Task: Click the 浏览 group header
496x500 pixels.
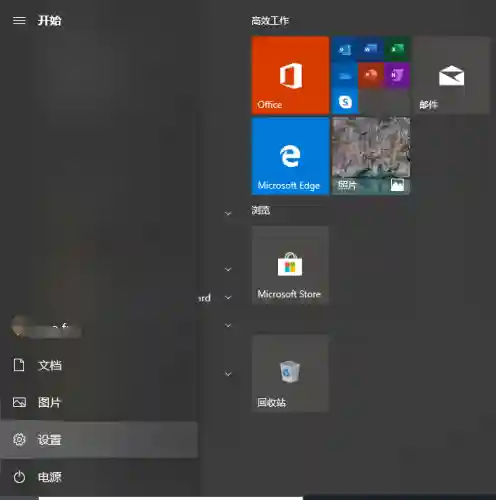Action: point(261,210)
